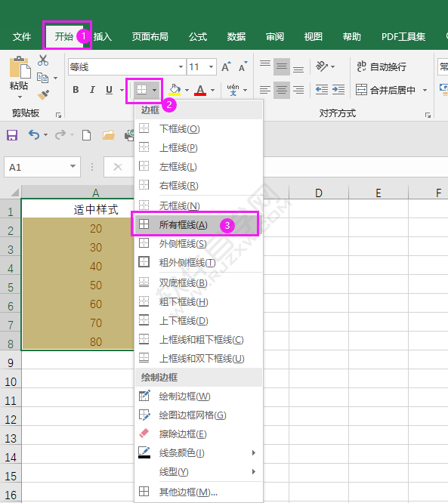
Task: Click the 自动换行 wrap text button
Action: [382, 66]
